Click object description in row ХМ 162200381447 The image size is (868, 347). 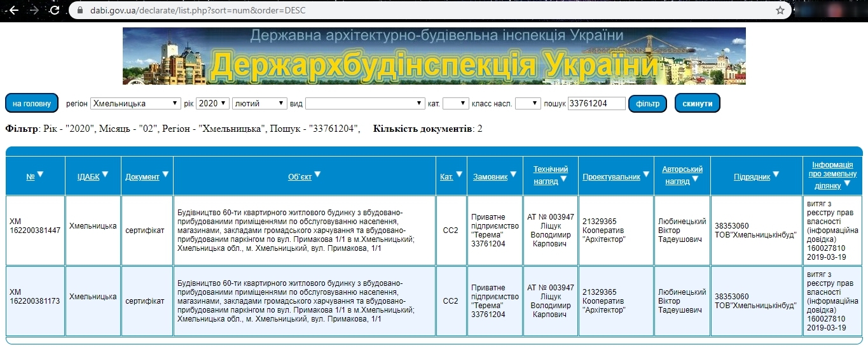[x=296, y=230]
